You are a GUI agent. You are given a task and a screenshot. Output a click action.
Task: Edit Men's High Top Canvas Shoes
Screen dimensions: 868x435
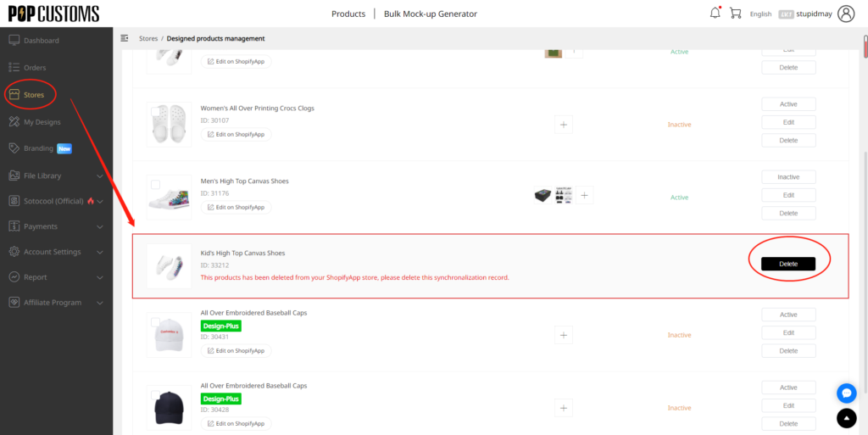click(x=788, y=195)
